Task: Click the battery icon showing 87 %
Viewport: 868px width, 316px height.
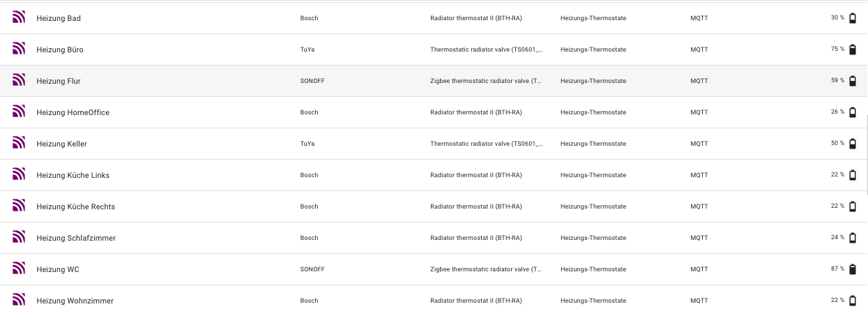Action: [852, 269]
